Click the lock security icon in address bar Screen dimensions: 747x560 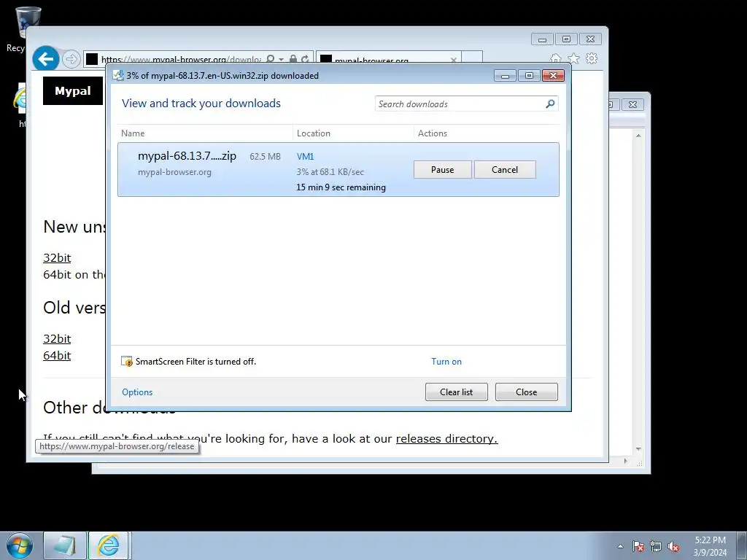[x=293, y=59]
